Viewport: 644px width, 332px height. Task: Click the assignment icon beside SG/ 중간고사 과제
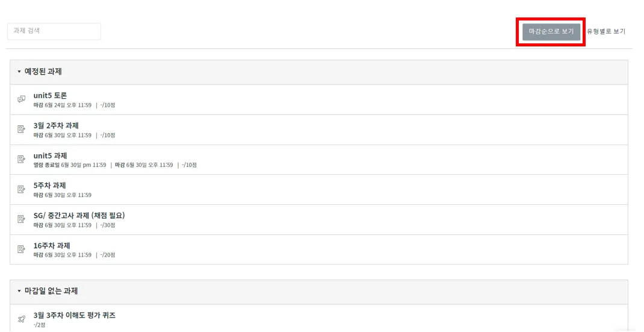pos(22,219)
